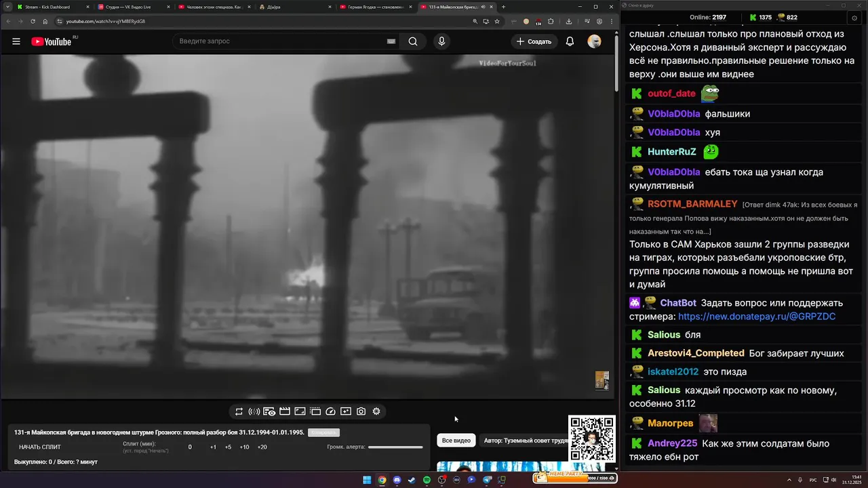Click the dashed-frame icon in extension toolbar
The width and height of the screenshot is (868, 488).
tap(315, 411)
